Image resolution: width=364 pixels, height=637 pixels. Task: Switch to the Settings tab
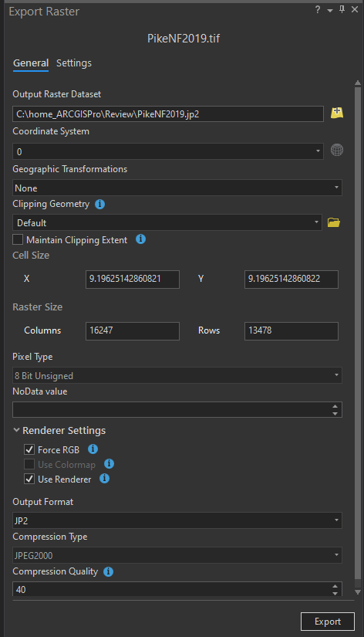tap(74, 63)
